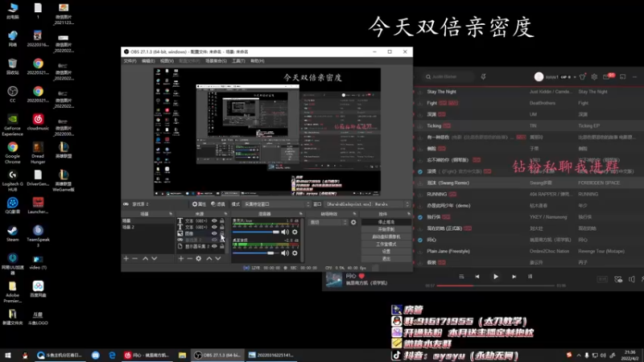This screenshot has width=644, height=362.
Task: Open the mail messages icon in music player
Action: (x=606, y=76)
